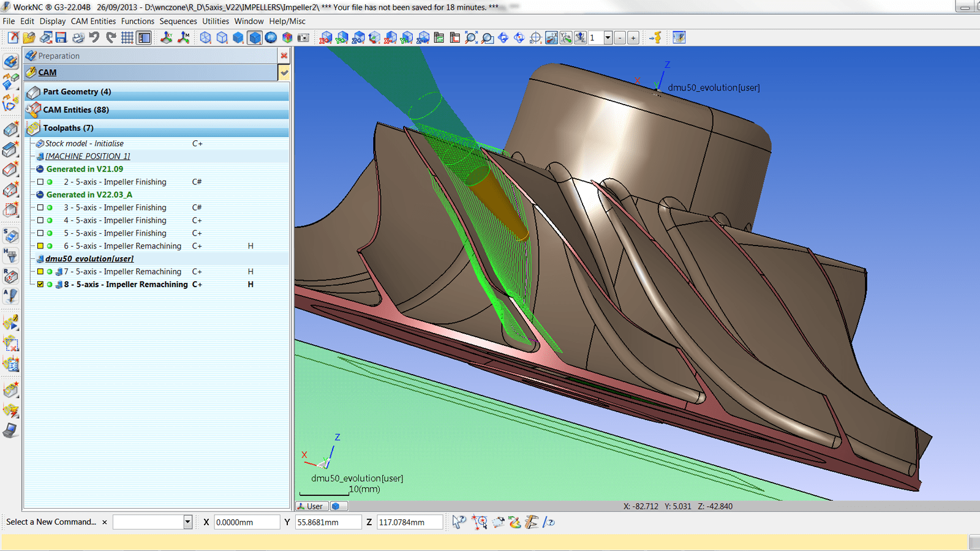
Task: Click the camera snapshot icon
Action: pyautogui.click(x=303, y=38)
